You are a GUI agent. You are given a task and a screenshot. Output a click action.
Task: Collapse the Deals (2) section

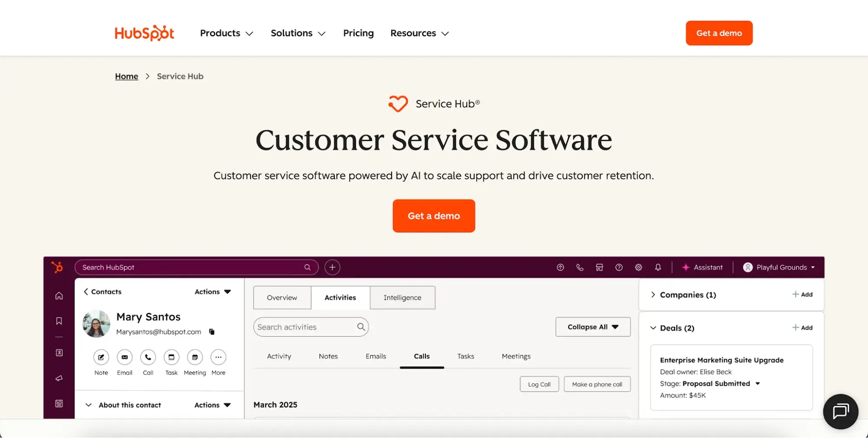point(653,328)
